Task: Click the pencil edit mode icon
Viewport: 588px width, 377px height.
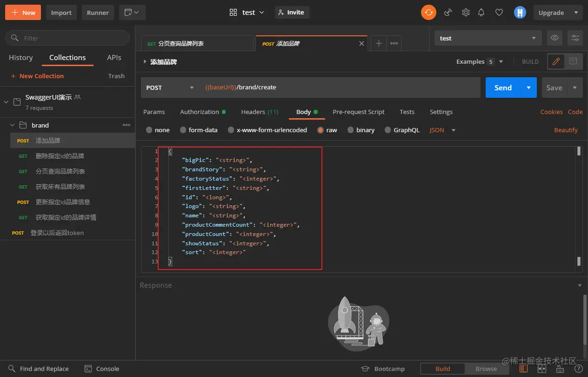Action: (x=556, y=61)
